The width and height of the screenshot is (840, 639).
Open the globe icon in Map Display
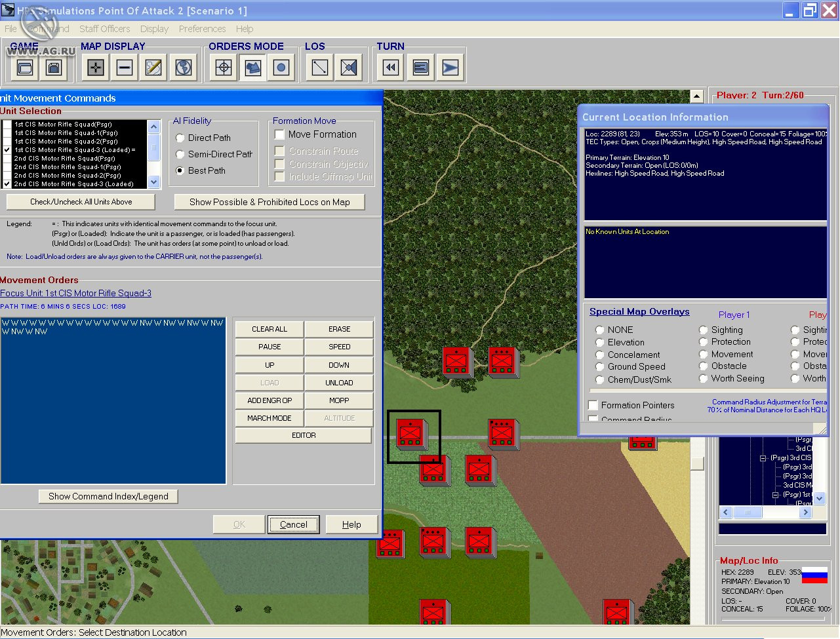184,68
